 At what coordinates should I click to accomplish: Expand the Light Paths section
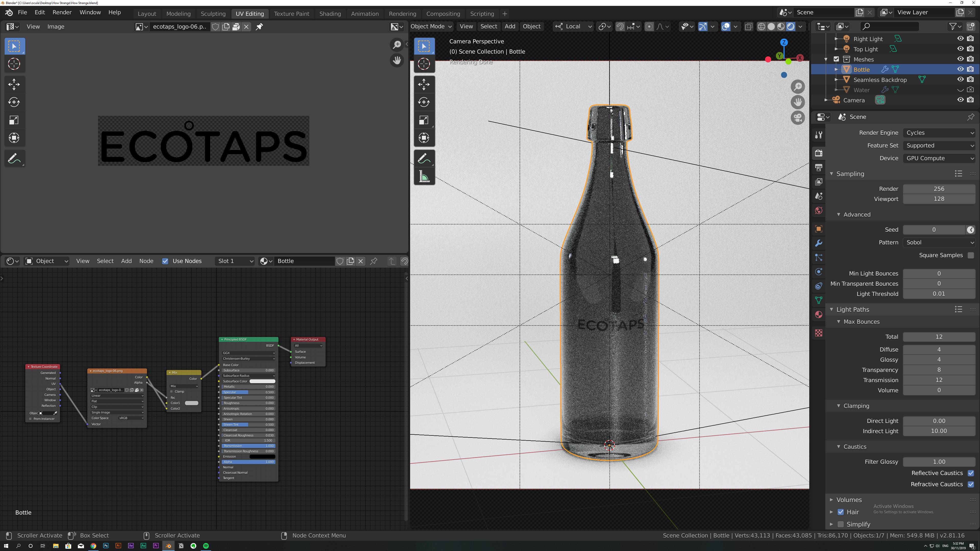[x=852, y=309]
